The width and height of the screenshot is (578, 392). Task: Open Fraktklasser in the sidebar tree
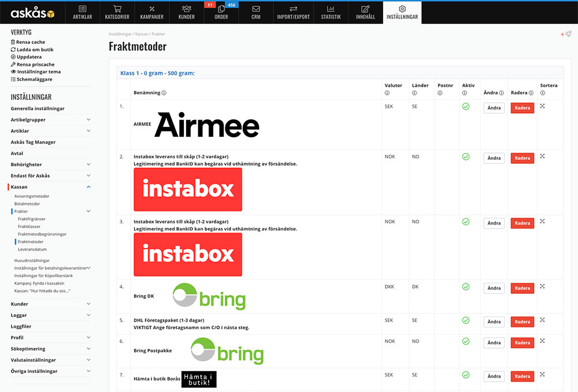[x=29, y=227]
